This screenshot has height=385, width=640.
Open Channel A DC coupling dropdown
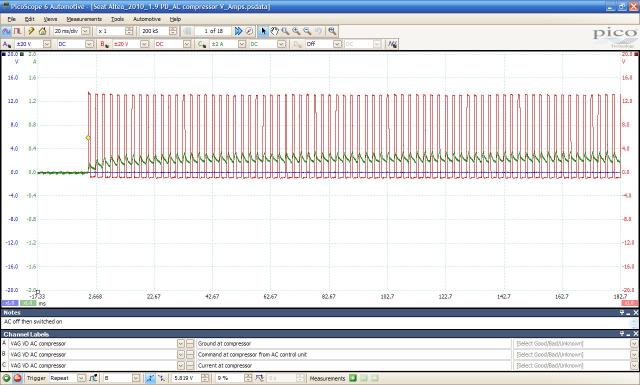[x=89, y=44]
